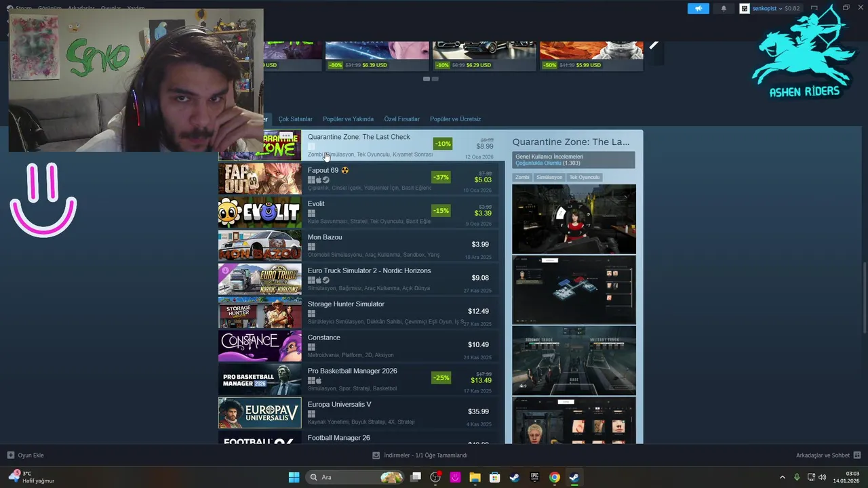The width and height of the screenshot is (868, 488).
Task: Switch to the Çok Satanlar tab
Action: coord(295,119)
